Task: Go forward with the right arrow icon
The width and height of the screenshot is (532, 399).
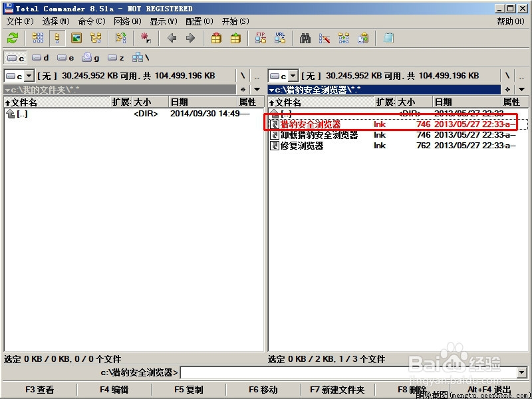Action: tap(191, 38)
